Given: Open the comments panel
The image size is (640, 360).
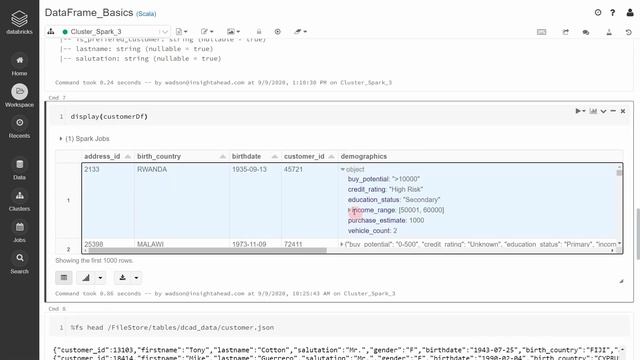Looking at the screenshot, I should coord(586,32).
